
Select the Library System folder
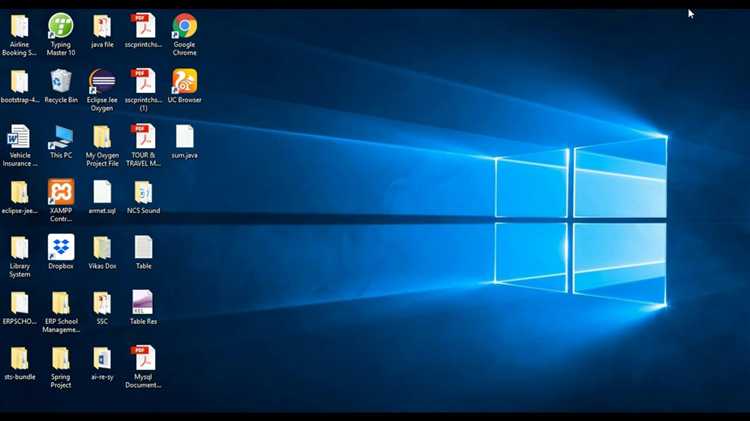pos(20,256)
